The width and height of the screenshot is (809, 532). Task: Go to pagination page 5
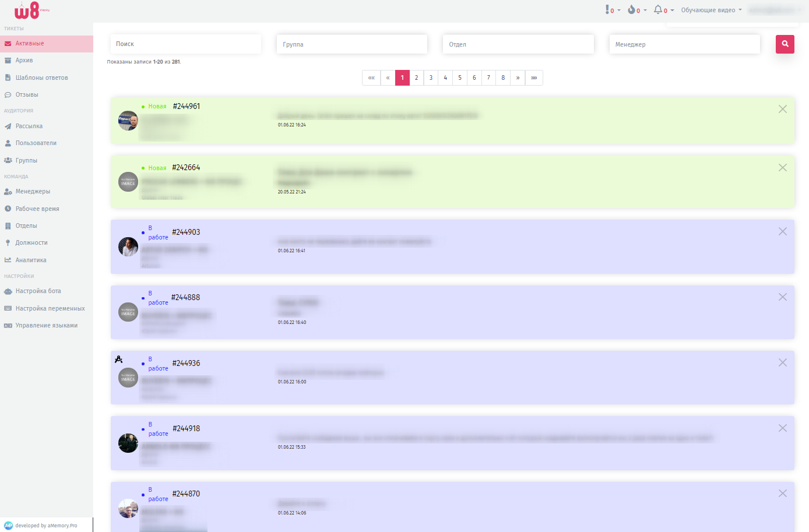460,77
